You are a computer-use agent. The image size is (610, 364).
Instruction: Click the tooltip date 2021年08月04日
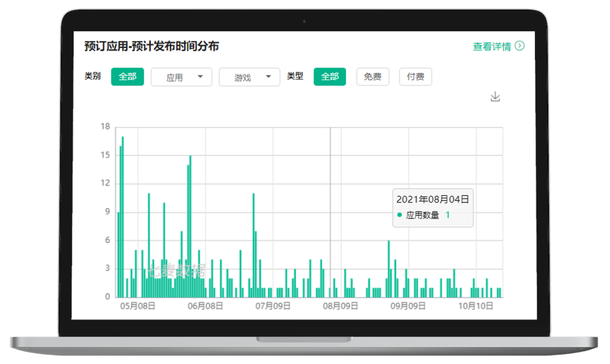pyautogui.click(x=433, y=200)
